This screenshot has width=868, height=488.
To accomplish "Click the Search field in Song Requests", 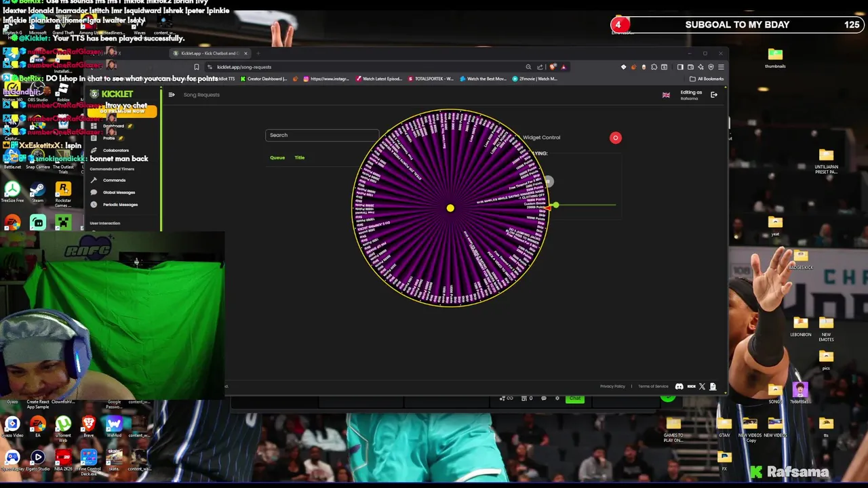I will 322,135.
